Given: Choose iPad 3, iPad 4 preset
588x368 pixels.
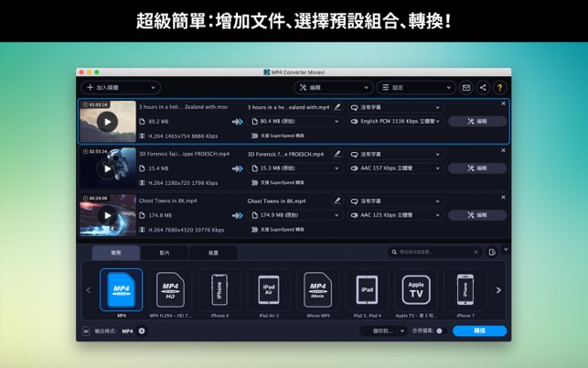Looking at the screenshot, I should click(x=367, y=290).
